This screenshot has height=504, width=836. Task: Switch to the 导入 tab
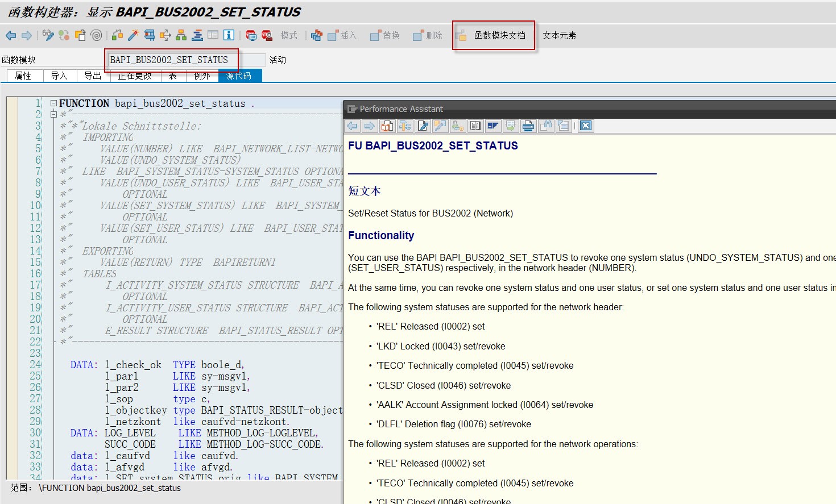coord(60,75)
